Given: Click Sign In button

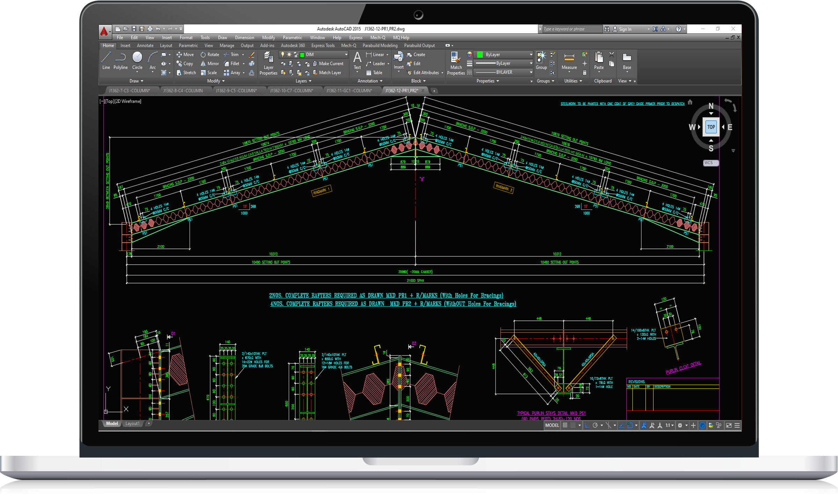Looking at the screenshot, I should (x=622, y=29).
